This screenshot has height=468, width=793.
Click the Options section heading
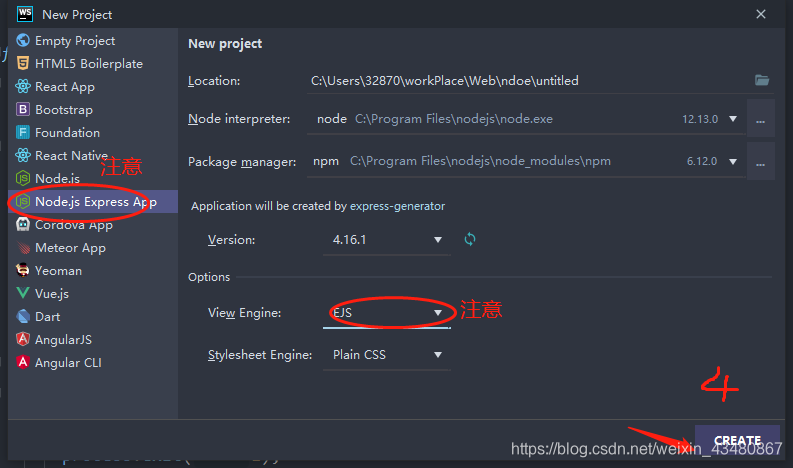(209, 277)
